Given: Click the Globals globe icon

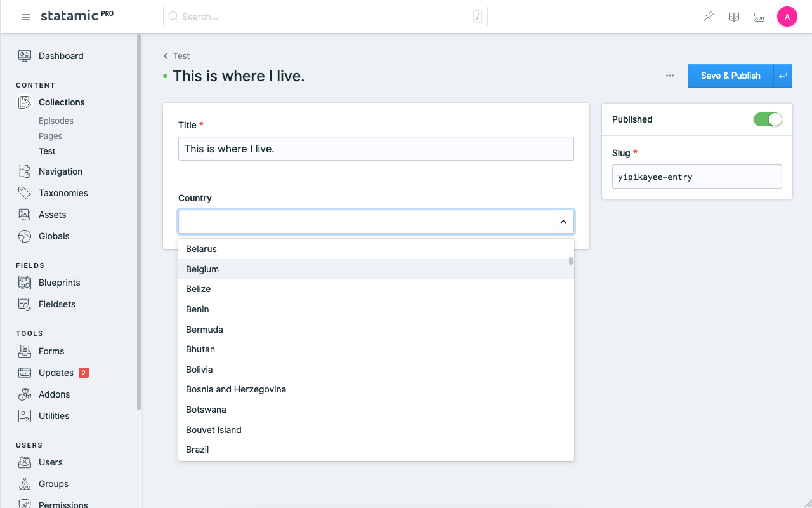Looking at the screenshot, I should 25,236.
